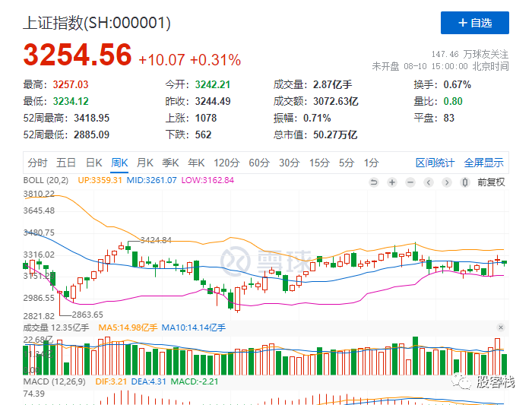Click the LOW:3162.84 Bollinger value
This screenshot has height=405, width=532.
(207, 180)
